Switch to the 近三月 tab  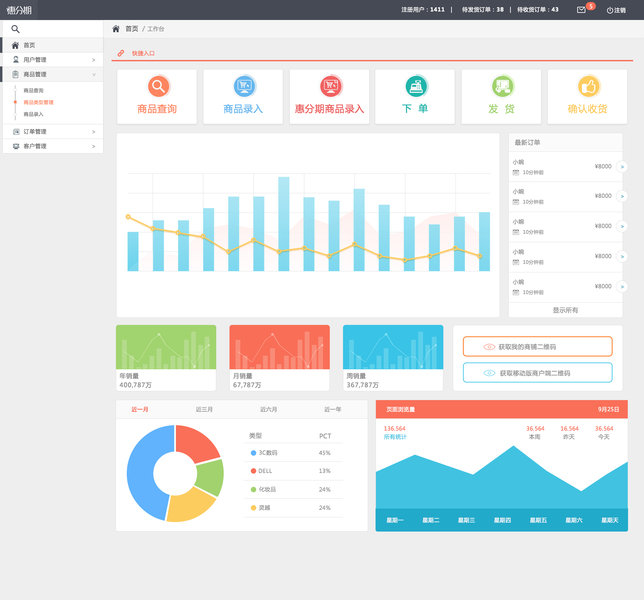click(x=204, y=409)
